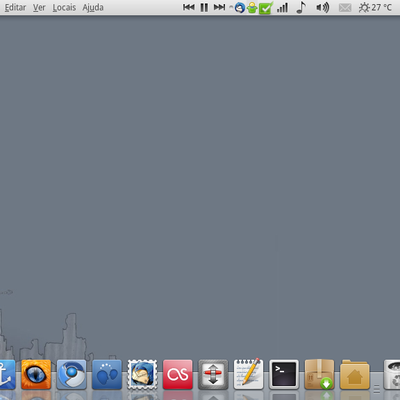This screenshot has height=400, width=400.
Task: Pause the music playback
Action: (204, 7)
